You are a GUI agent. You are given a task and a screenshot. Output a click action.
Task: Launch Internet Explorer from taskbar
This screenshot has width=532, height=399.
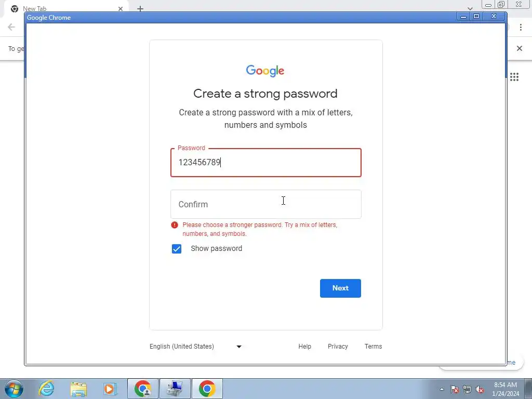coord(46,389)
